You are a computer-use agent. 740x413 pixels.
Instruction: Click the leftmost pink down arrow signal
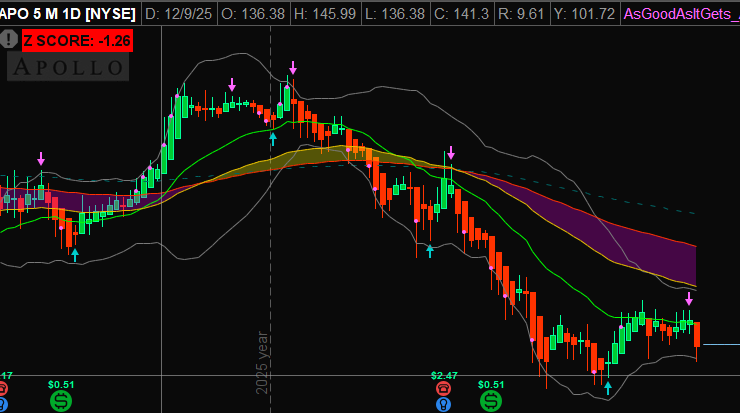(x=41, y=159)
